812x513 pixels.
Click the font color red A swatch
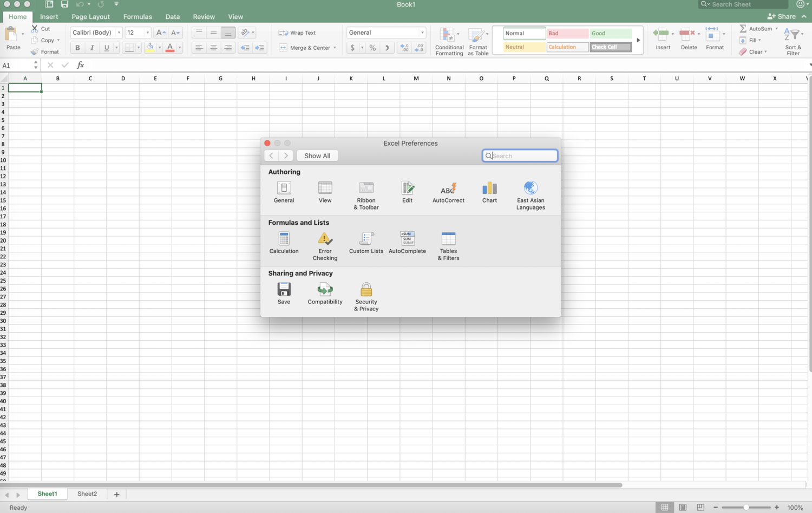170,48
